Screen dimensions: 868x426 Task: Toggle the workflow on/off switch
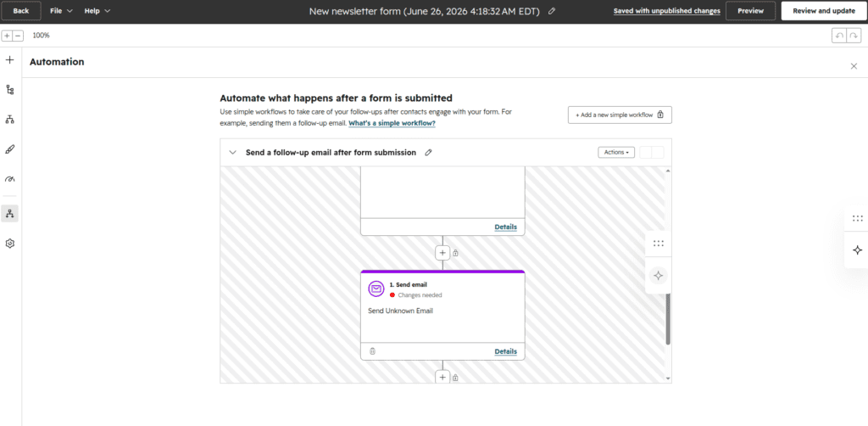coord(652,153)
